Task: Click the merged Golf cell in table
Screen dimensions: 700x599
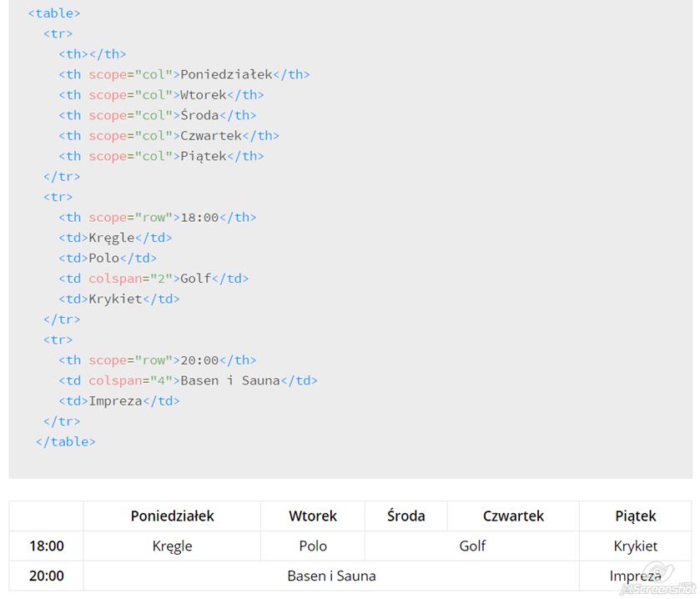Action: [x=472, y=546]
